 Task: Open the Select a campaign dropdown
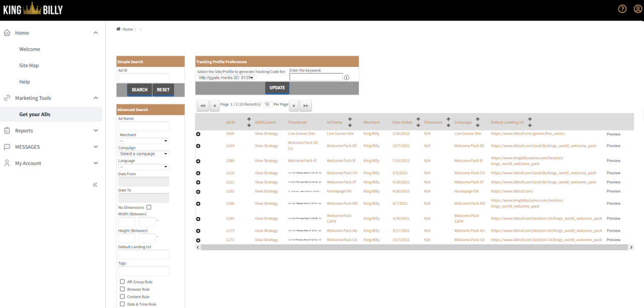[144, 154]
